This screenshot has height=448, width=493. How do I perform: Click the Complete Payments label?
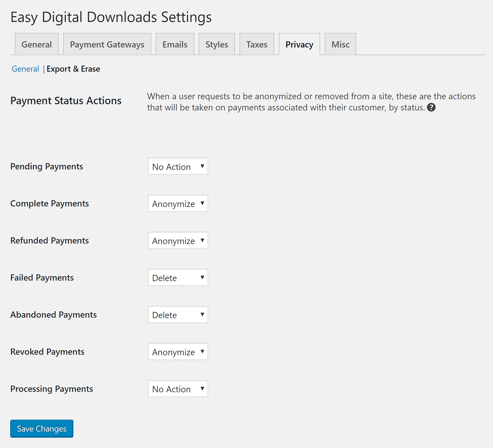(50, 204)
